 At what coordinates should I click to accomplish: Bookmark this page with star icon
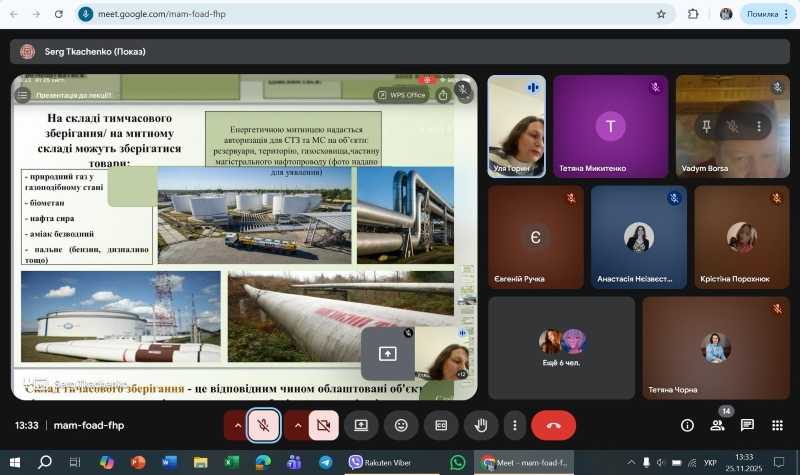pyautogui.click(x=661, y=14)
